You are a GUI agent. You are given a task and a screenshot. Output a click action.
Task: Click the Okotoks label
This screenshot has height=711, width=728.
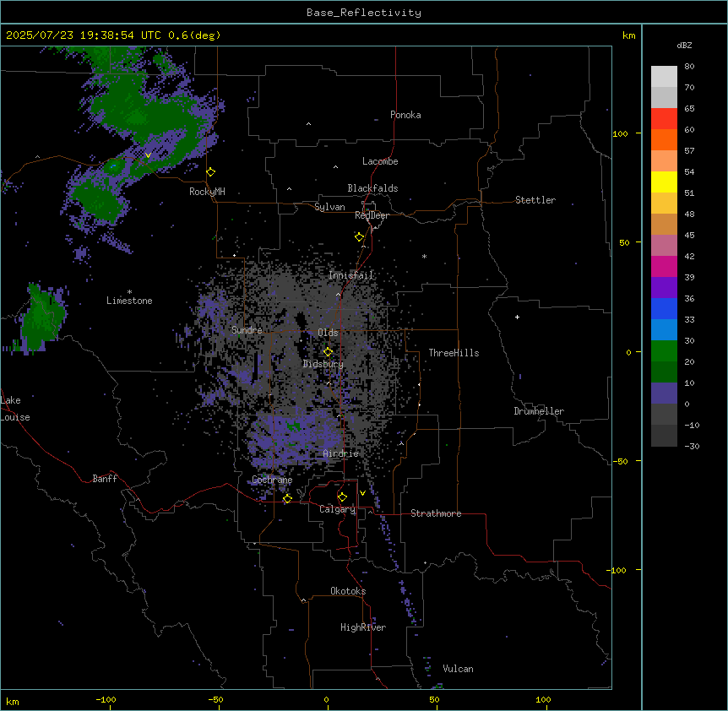[348, 591]
